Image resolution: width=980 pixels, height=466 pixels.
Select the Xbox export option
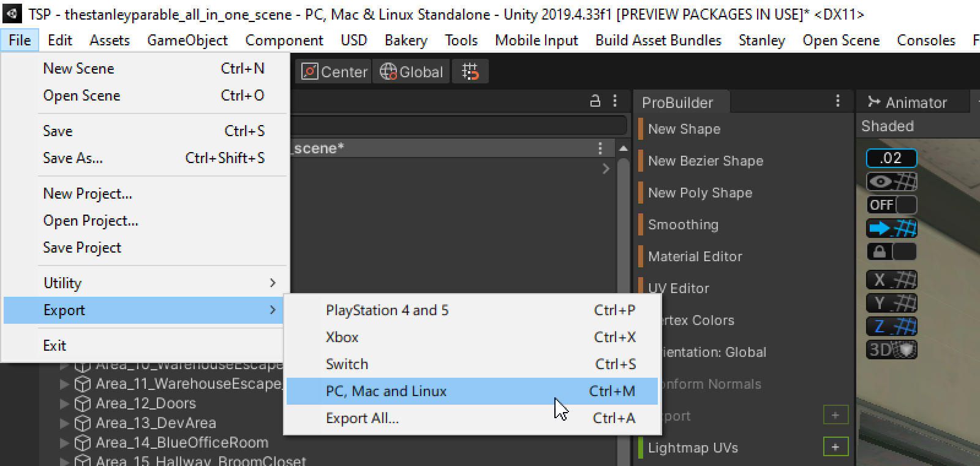point(472,337)
